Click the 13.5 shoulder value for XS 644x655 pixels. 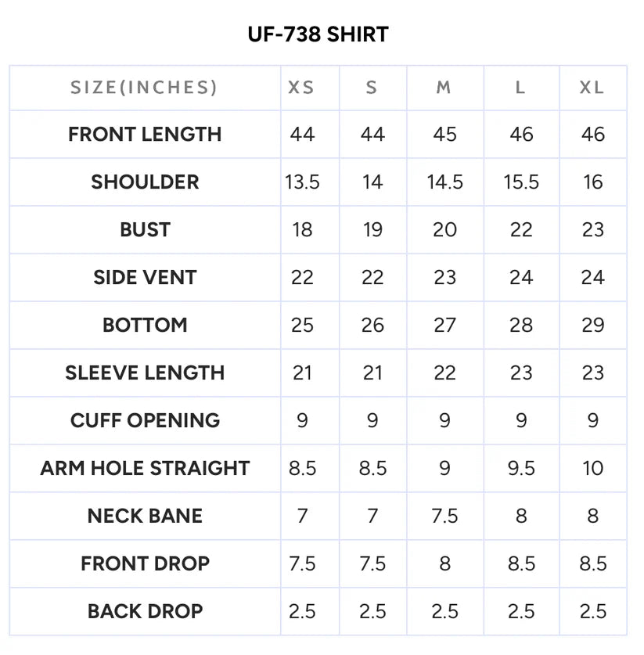(302, 182)
